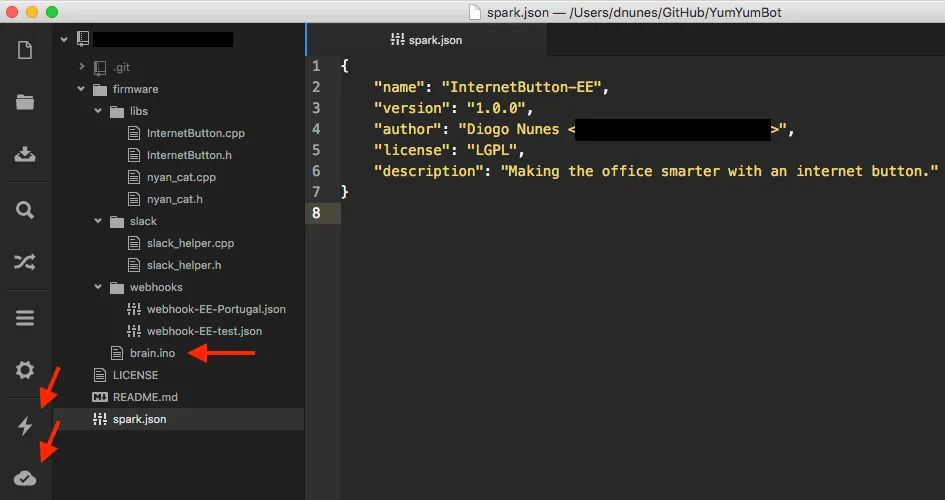Image resolution: width=945 pixels, height=500 pixels.
Task: Click the green zoom window button
Action: coord(52,11)
